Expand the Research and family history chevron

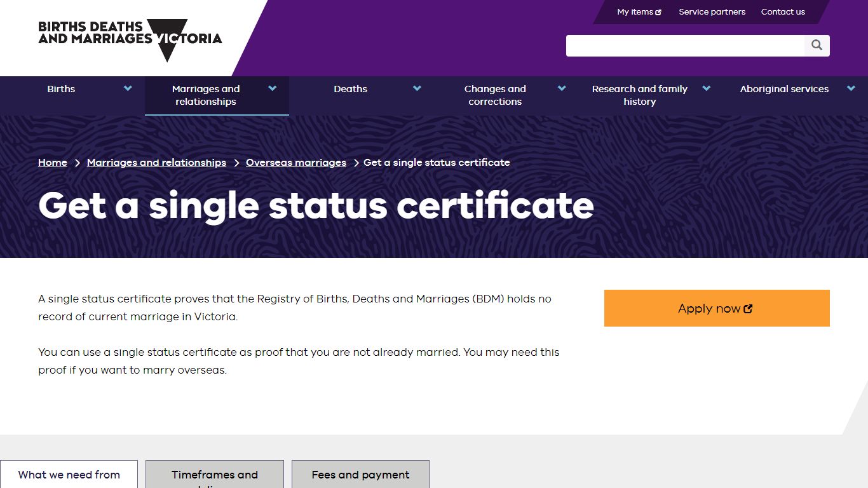tap(706, 88)
